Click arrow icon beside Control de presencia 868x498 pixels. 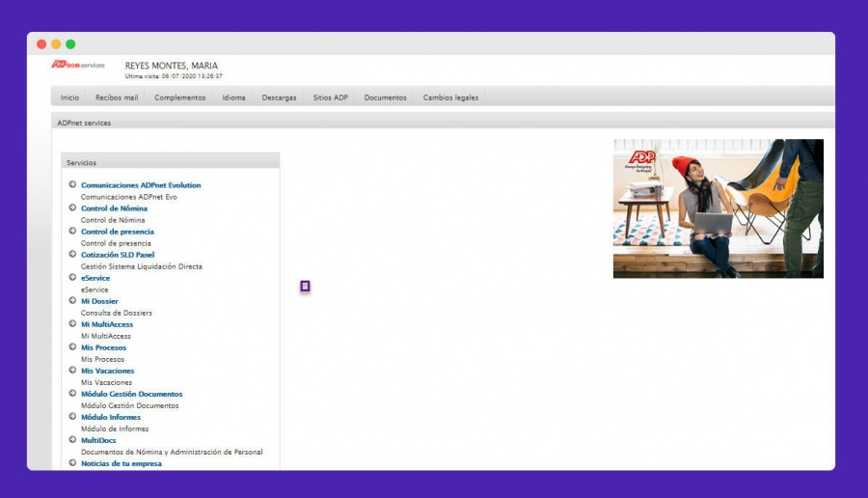click(72, 231)
